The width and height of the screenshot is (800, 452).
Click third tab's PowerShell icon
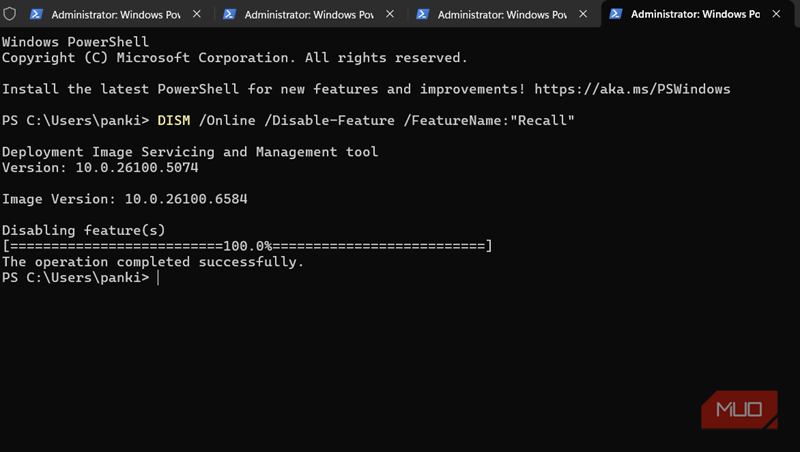pos(422,14)
